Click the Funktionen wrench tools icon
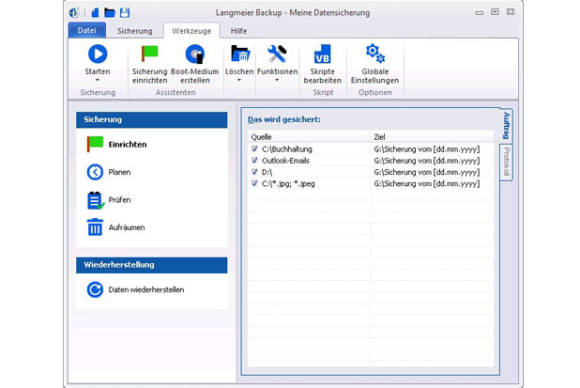 (277, 54)
